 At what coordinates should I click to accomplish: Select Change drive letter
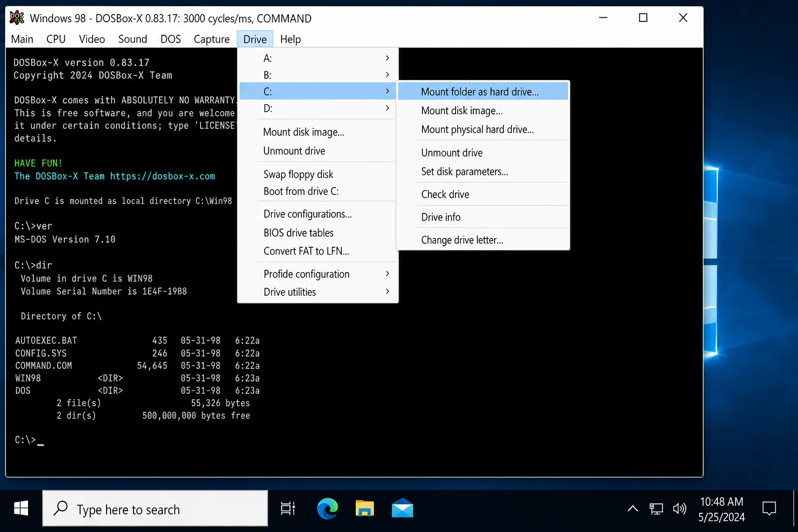pos(483,240)
